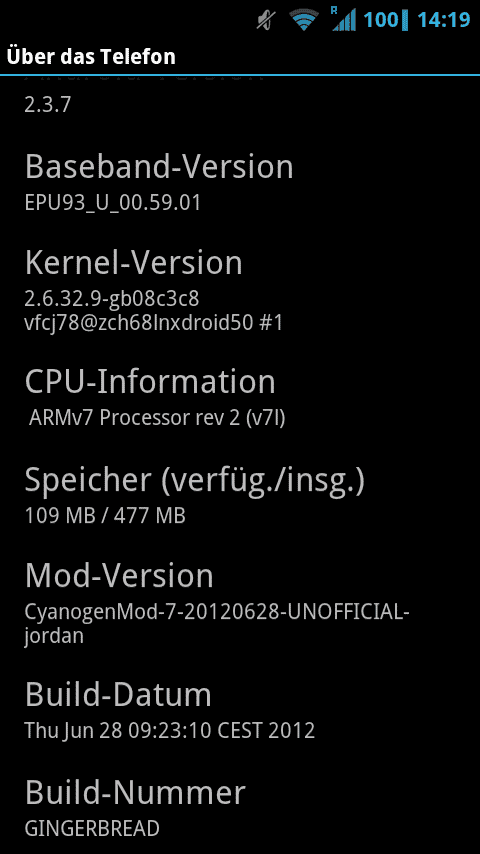Tap ARMv7 Processor rev 2 text
Screen dimensions: 480x854
click(157, 418)
